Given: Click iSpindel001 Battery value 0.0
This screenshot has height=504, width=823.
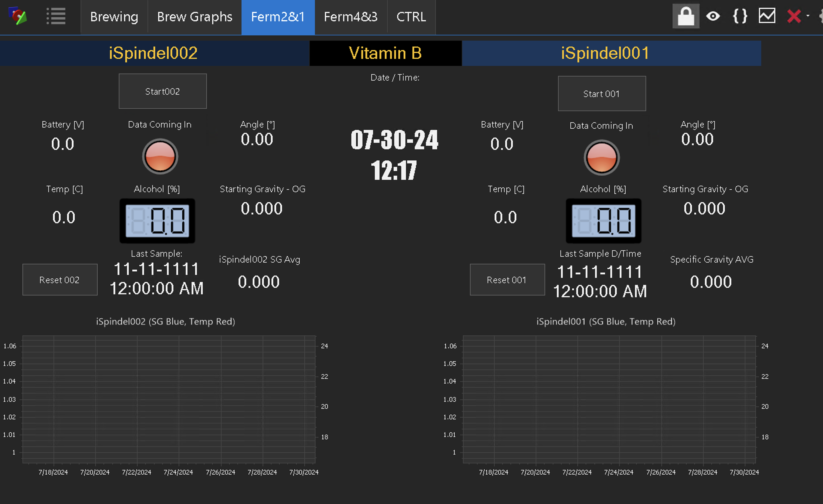Looking at the screenshot, I should [x=502, y=144].
